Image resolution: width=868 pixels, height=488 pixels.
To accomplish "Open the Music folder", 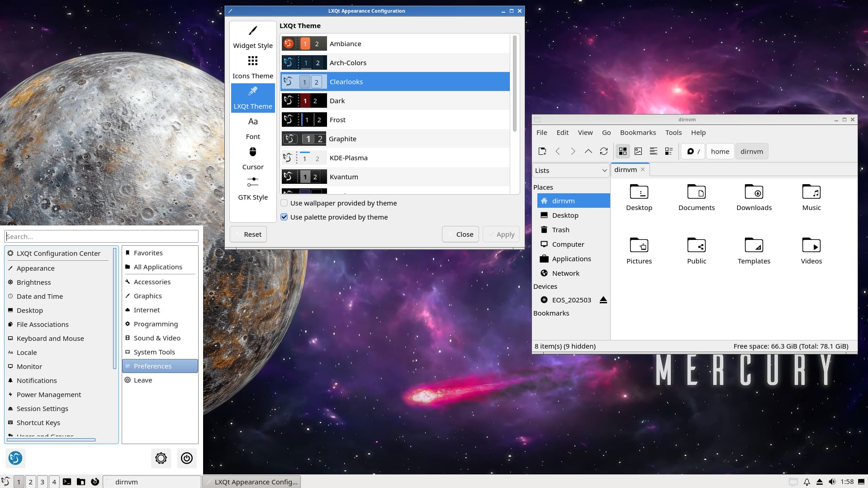I will coord(811,197).
